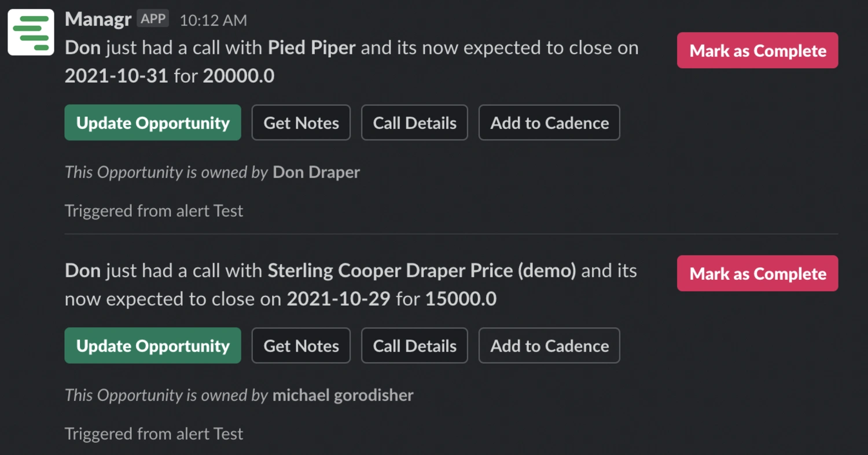Mark the Pied Piper alert as complete
Viewport: 868px width, 455px height.
coord(757,51)
